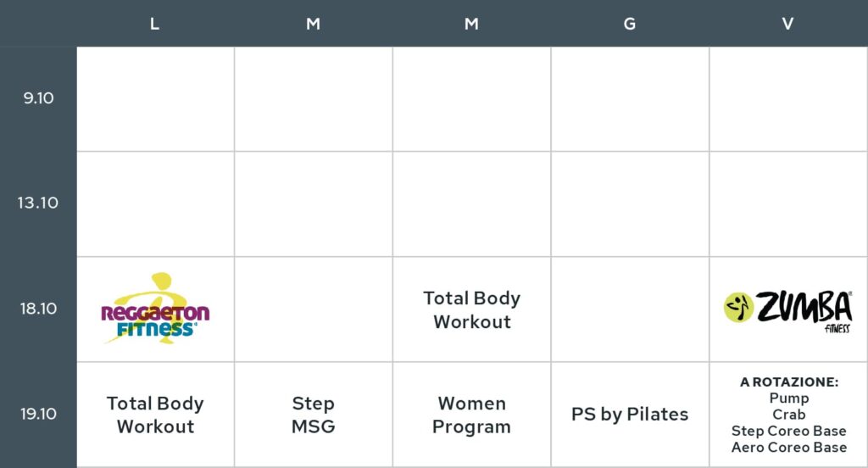Click the 9.10 time row label

[x=38, y=98]
